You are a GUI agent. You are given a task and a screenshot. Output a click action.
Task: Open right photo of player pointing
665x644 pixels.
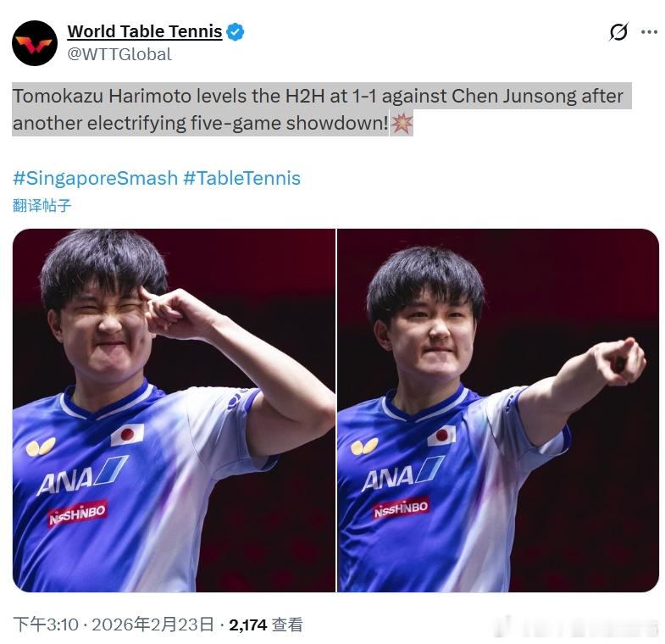tap(498, 410)
